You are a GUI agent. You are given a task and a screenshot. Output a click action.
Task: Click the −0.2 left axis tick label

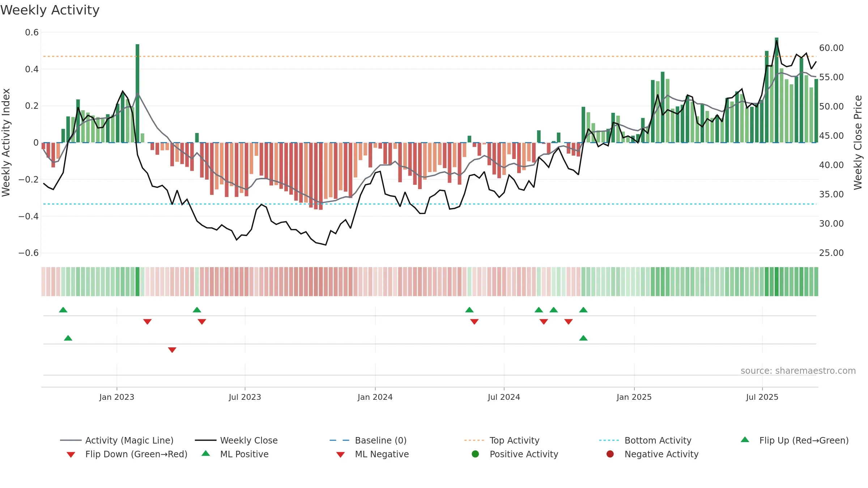[x=29, y=179]
